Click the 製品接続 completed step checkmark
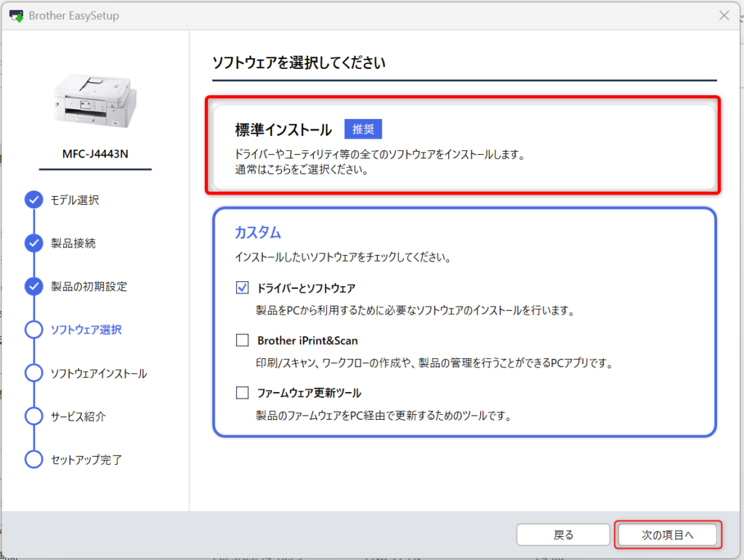This screenshot has width=744, height=560. coord(33,243)
